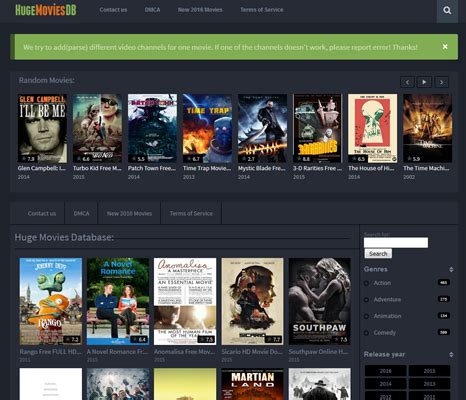
Task: Open the Glen Campbell I'll Be Me poster
Action: point(42,128)
